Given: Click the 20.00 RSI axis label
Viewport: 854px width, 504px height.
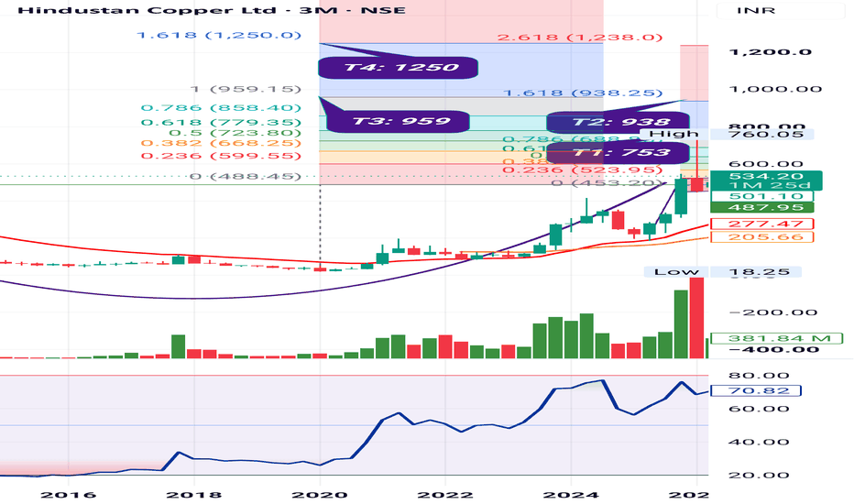Looking at the screenshot, I should point(759,475).
